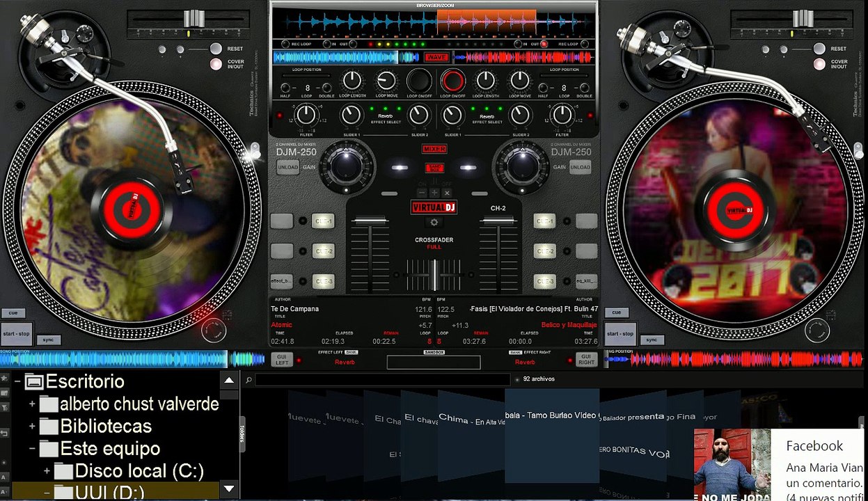Double the left deck loop
The height and width of the screenshot is (501, 868).
tap(326, 88)
